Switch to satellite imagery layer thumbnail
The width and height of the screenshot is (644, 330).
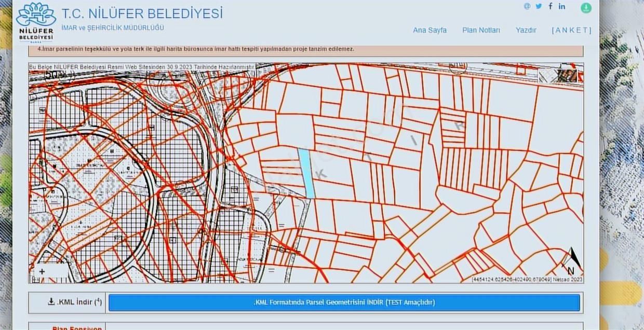click(x=567, y=76)
